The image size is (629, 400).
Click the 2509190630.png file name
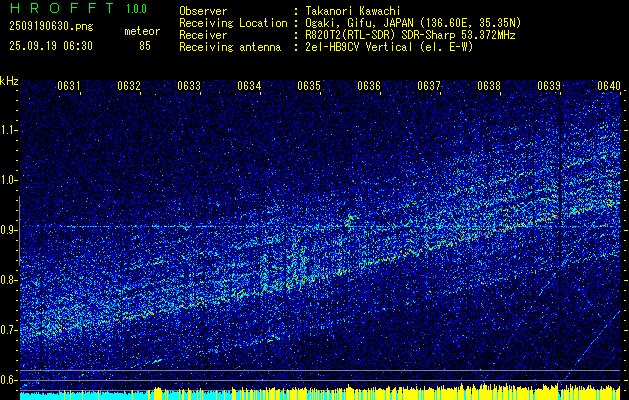[51, 27]
